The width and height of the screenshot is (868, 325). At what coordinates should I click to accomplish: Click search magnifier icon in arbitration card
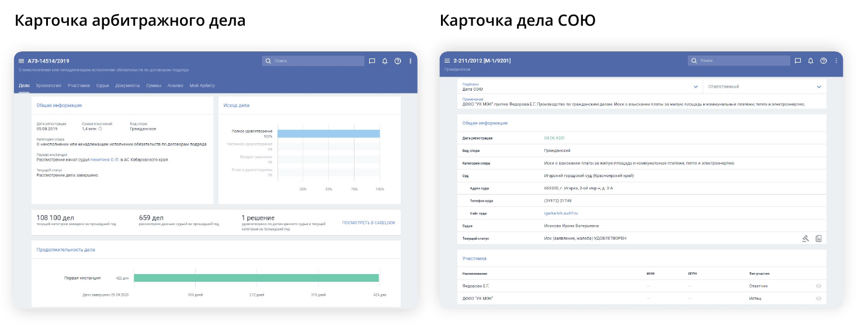(268, 61)
